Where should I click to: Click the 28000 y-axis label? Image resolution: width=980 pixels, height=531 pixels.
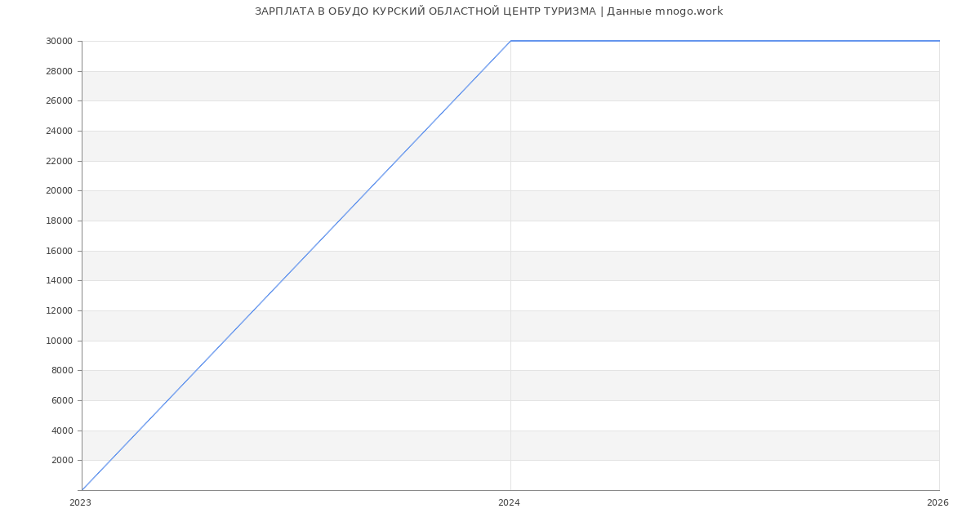(59, 72)
